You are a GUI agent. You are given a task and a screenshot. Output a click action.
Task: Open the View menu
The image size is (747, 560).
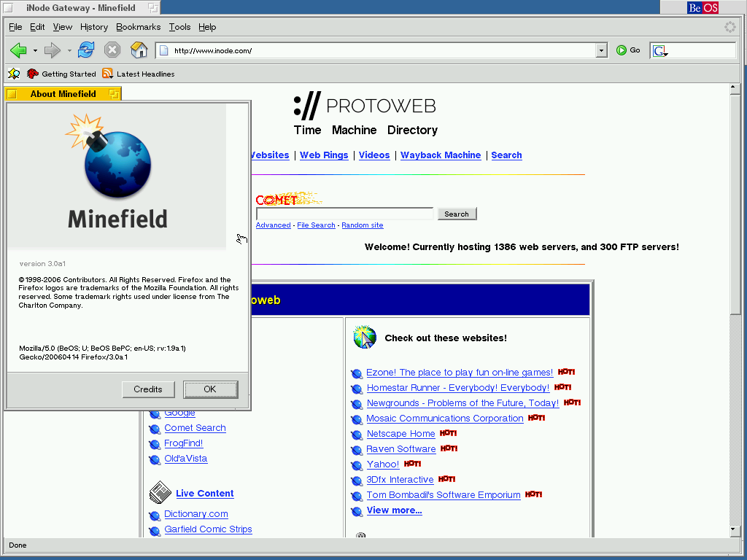click(x=63, y=27)
